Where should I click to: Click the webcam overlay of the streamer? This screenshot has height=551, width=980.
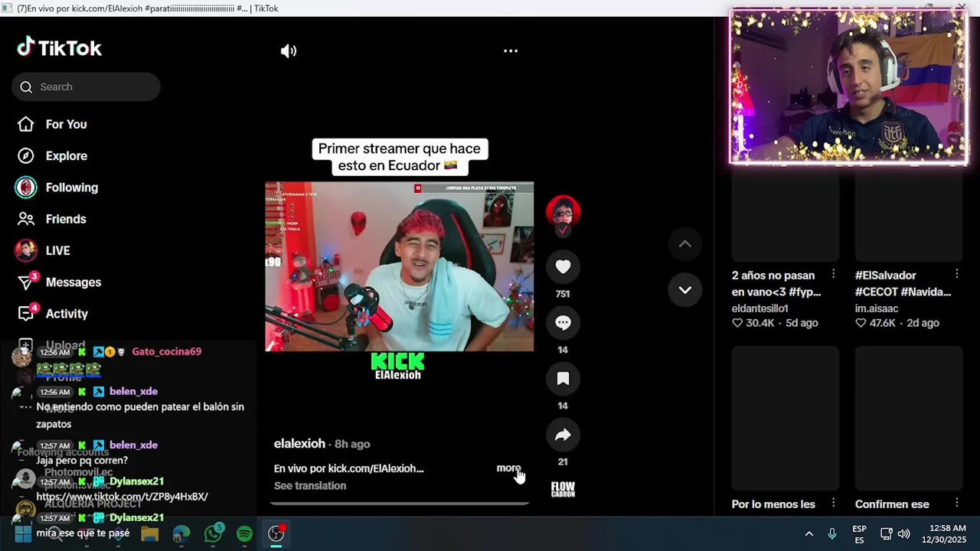coord(848,87)
